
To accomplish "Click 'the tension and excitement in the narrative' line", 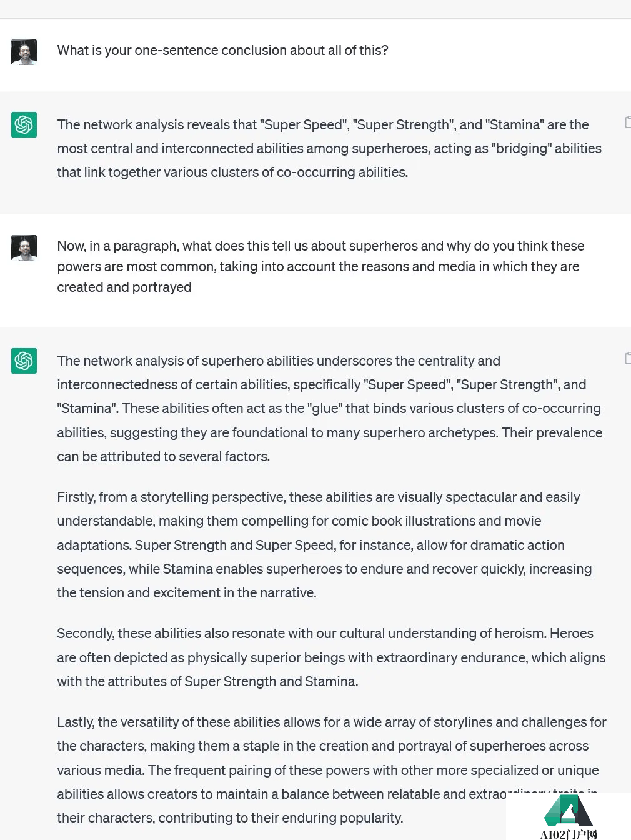I will (x=186, y=593).
